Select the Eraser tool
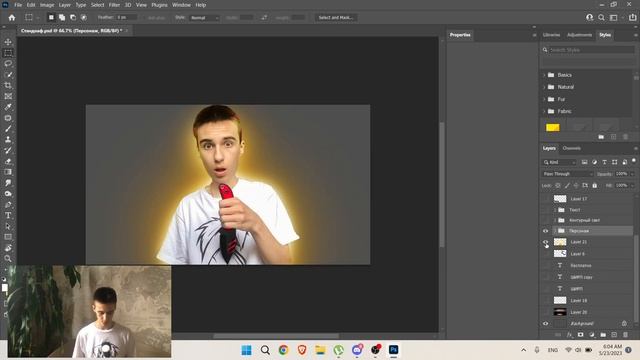 (x=8, y=161)
